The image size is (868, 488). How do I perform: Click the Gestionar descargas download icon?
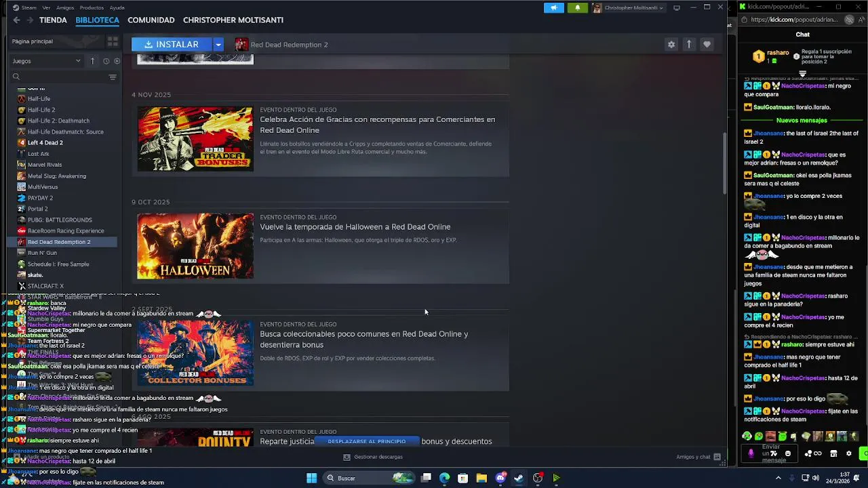coord(347,457)
